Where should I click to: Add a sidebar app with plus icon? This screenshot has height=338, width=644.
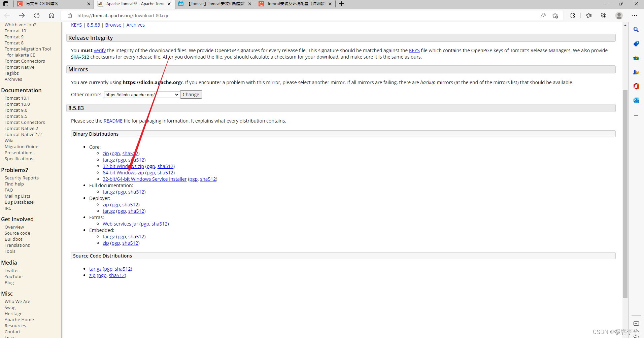(x=636, y=115)
